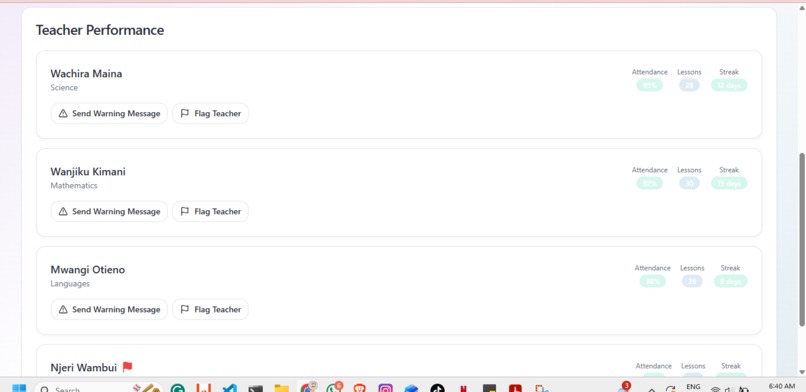
Task: Click the ENG language indicator
Action: point(693,387)
